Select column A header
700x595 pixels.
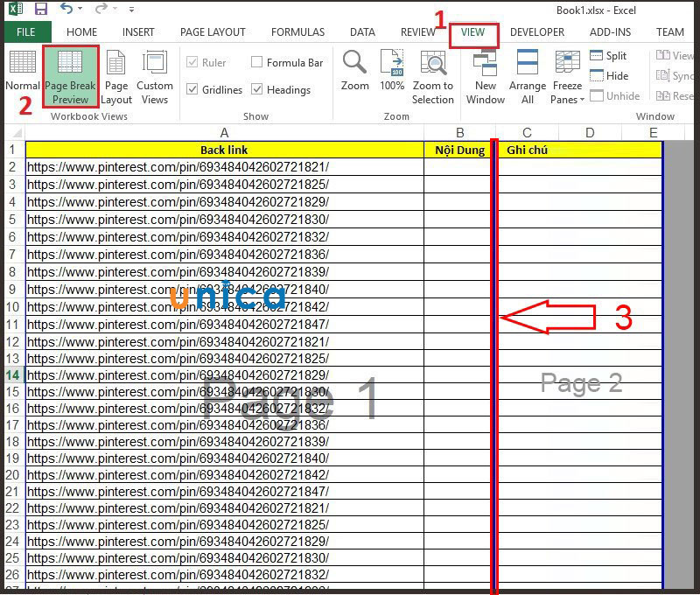point(225,133)
